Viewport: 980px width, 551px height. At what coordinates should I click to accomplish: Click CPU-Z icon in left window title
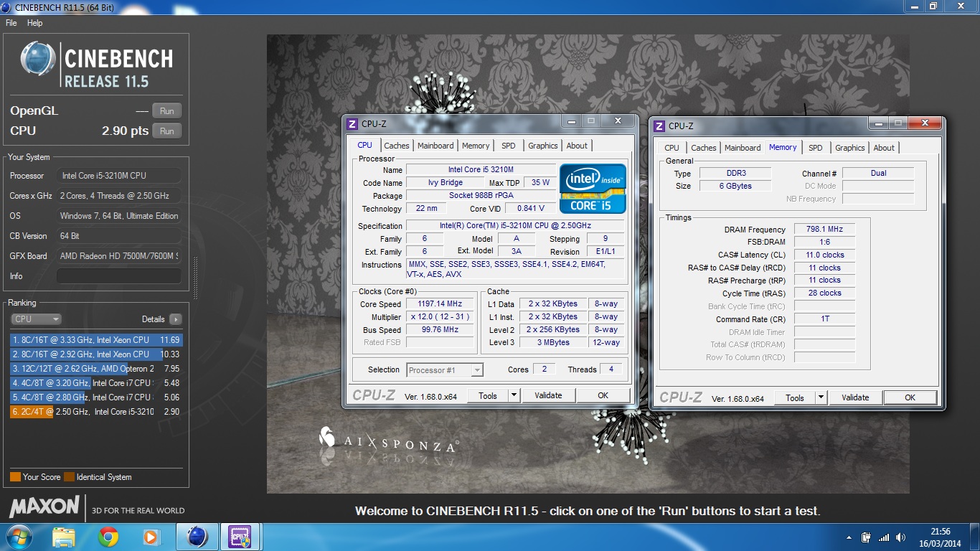coord(352,124)
